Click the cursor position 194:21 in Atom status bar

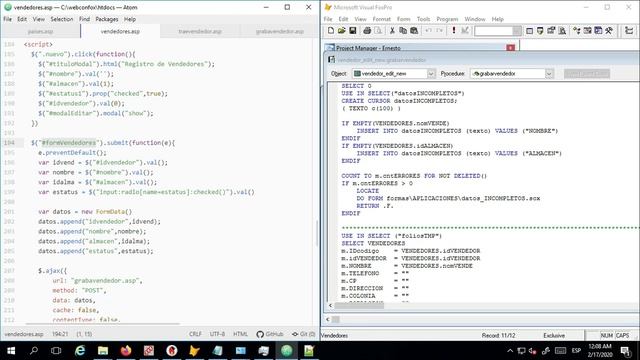(60, 334)
